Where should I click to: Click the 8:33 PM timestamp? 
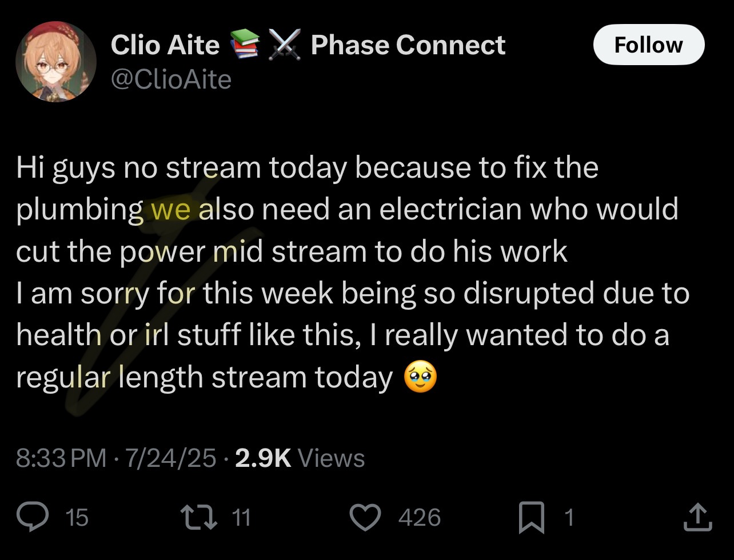(x=61, y=458)
